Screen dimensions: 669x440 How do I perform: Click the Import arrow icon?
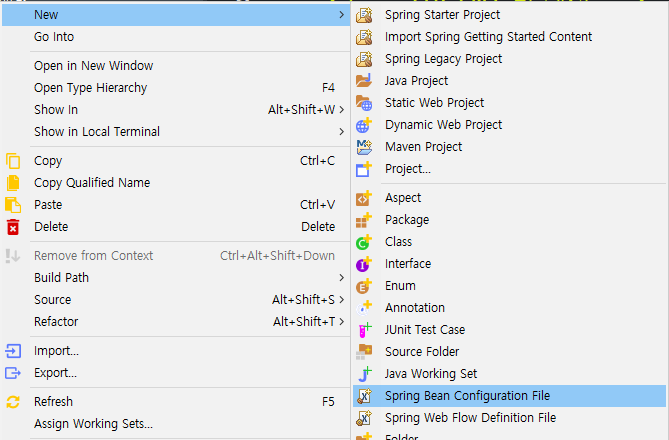click(13, 351)
